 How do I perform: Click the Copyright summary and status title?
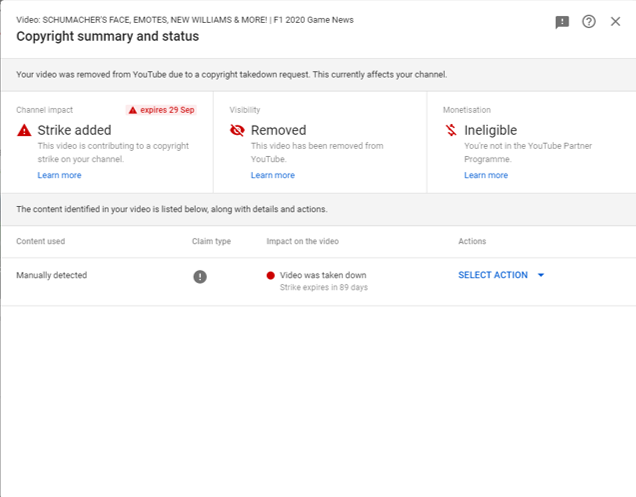tap(107, 37)
